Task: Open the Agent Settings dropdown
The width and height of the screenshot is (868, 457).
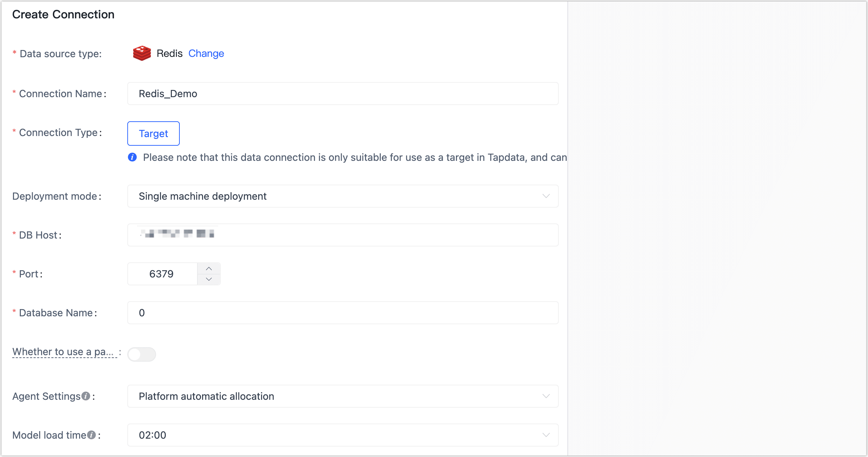Action: 342,396
